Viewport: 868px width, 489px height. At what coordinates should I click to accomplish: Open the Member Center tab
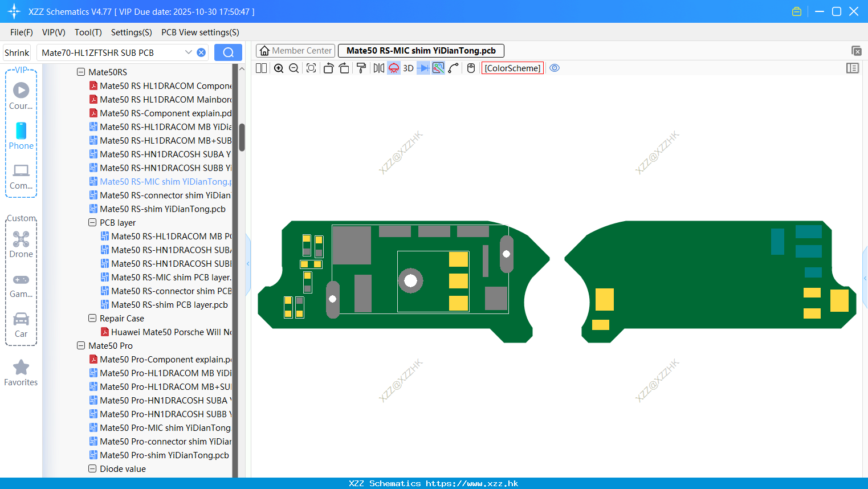tap(296, 51)
